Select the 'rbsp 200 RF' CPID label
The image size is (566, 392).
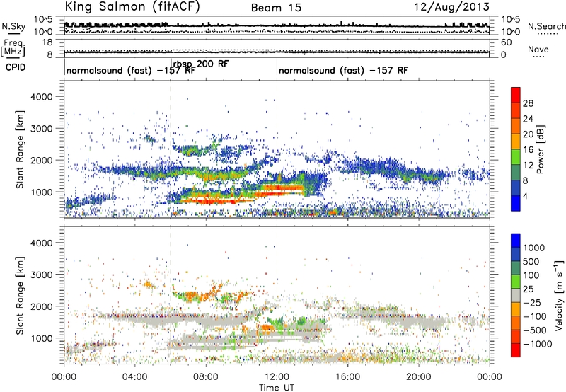pyautogui.click(x=201, y=64)
